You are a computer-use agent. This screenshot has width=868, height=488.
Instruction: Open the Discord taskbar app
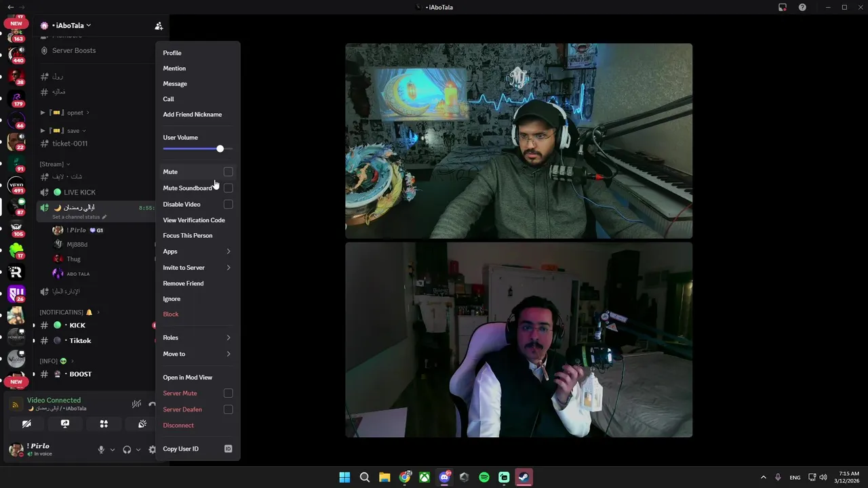tap(444, 477)
